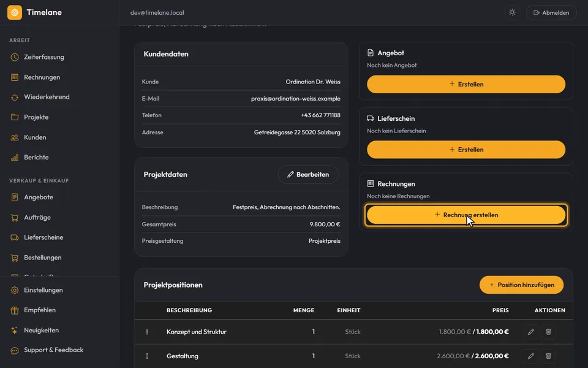Click the Aufträge shopping cart icon
Viewport: 588px width, 368px height.
point(15,217)
